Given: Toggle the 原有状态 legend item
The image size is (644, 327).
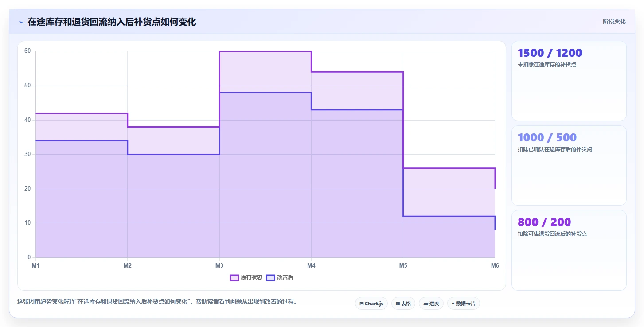Looking at the screenshot, I should pos(246,277).
